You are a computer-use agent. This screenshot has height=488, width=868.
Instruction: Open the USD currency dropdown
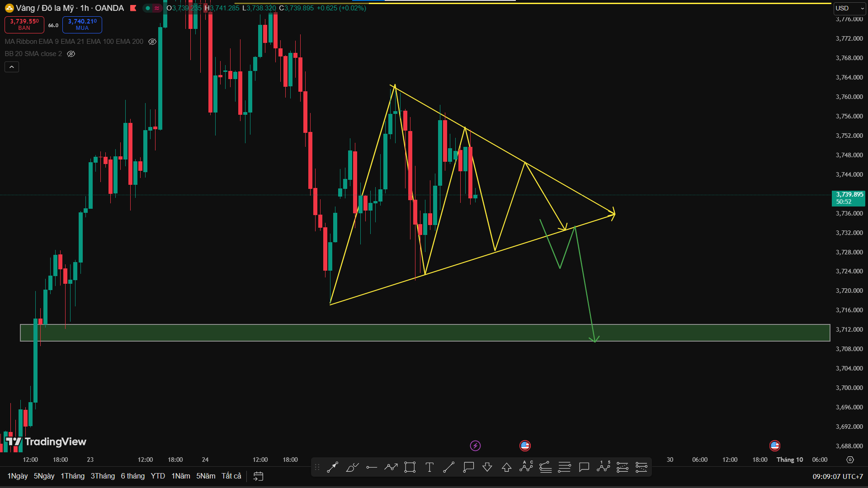tap(849, 8)
